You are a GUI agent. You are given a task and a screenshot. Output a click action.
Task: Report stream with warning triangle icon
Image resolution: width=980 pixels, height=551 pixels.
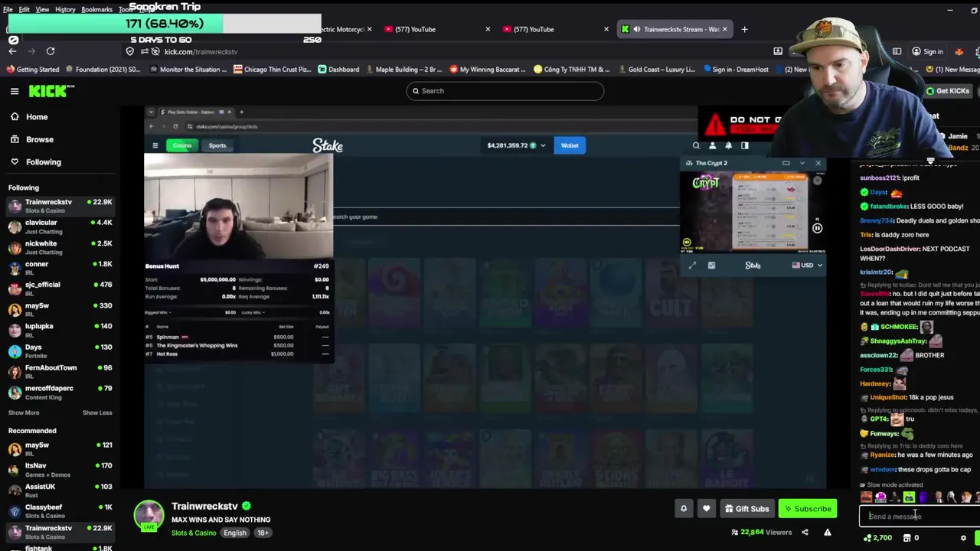[x=828, y=533]
